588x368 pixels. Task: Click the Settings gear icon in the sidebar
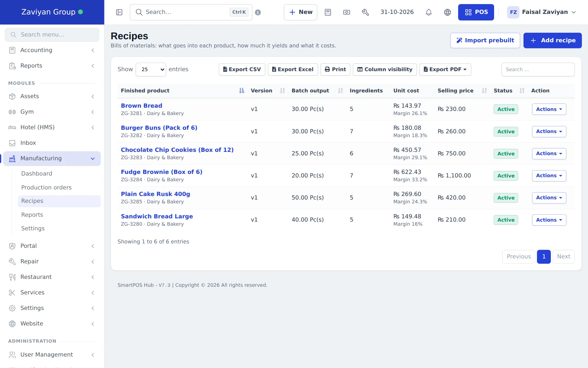(12, 308)
